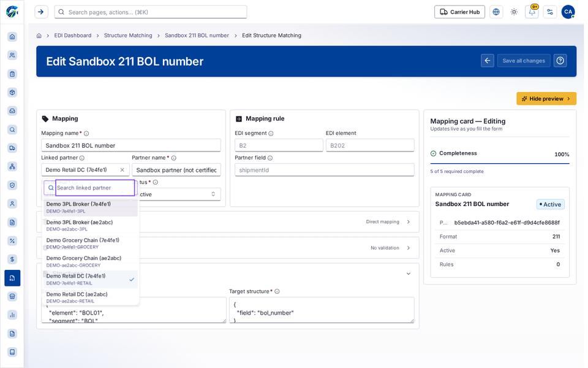
Task: Open the magnifier search icon in the sidebar
Action: (x=12, y=129)
